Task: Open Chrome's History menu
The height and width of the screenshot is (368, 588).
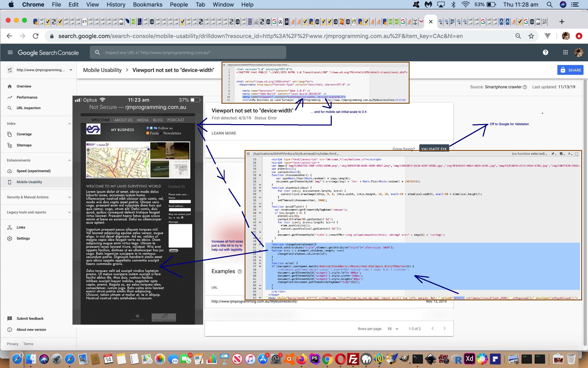Action: [x=116, y=4]
